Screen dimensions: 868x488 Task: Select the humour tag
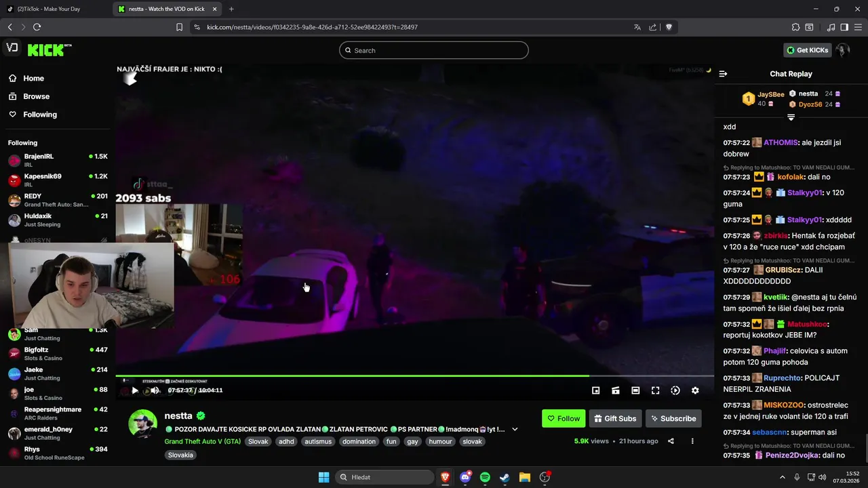pos(440,441)
